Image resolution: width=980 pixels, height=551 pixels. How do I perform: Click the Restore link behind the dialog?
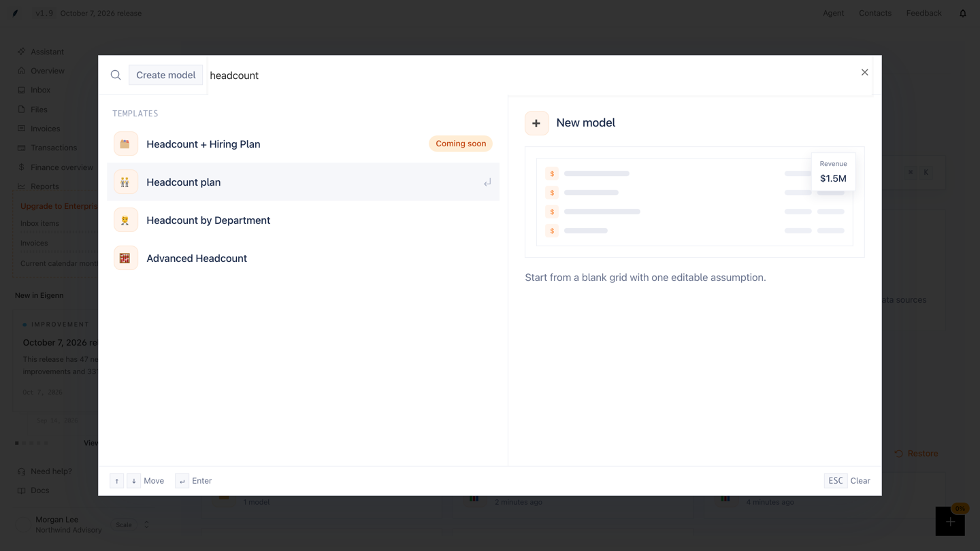pyautogui.click(x=916, y=454)
